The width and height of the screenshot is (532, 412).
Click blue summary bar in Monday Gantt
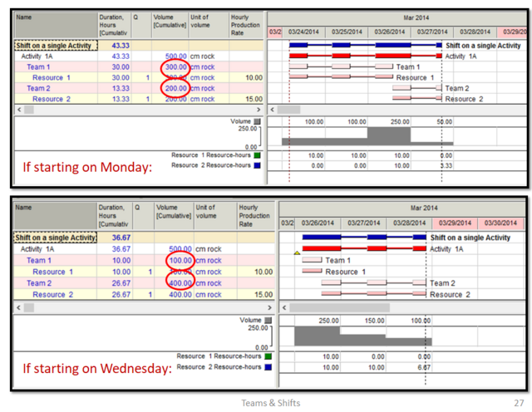tap(366, 45)
